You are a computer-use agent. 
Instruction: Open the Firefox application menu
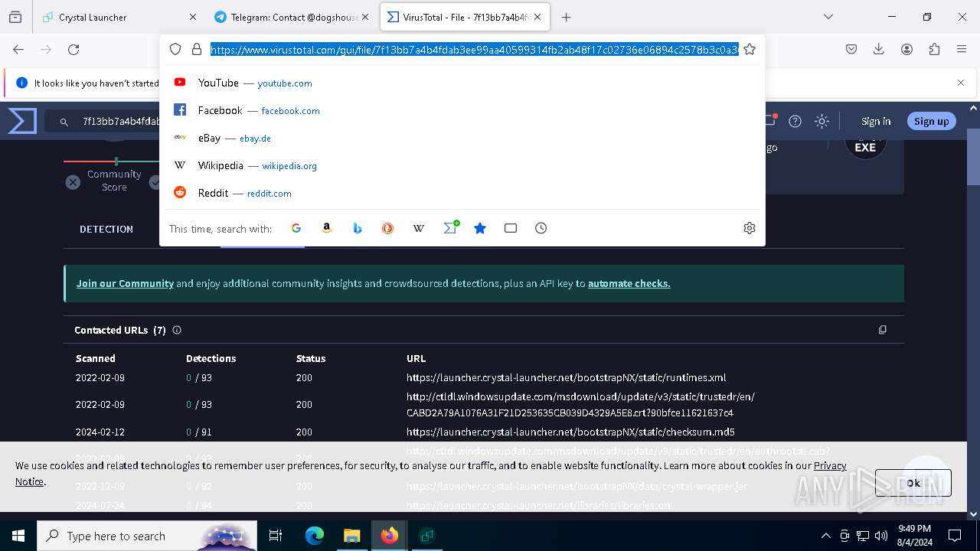point(962,49)
